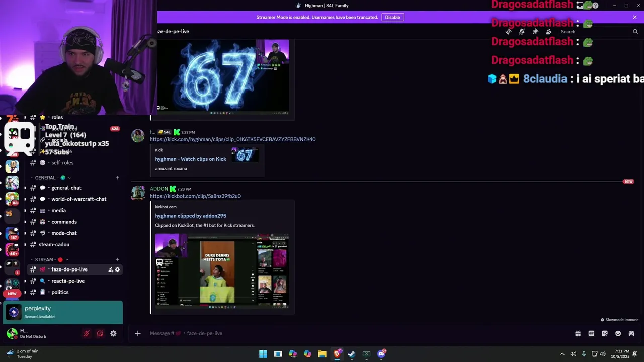Dismiss the Streamer Mode banner

coord(635,17)
